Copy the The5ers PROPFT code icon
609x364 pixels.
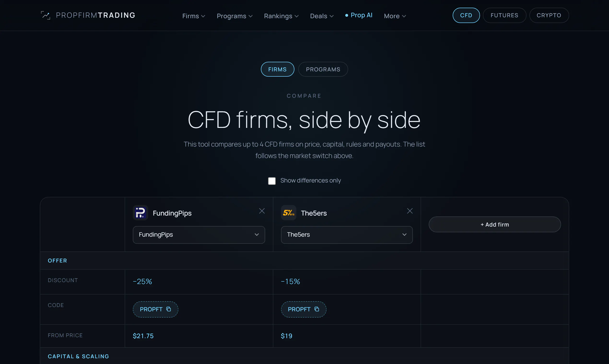[317, 309]
